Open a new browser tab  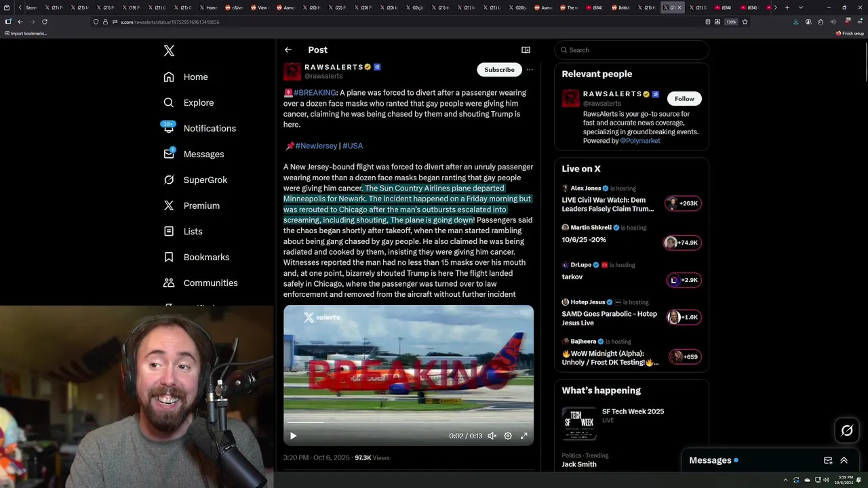[x=787, y=7]
